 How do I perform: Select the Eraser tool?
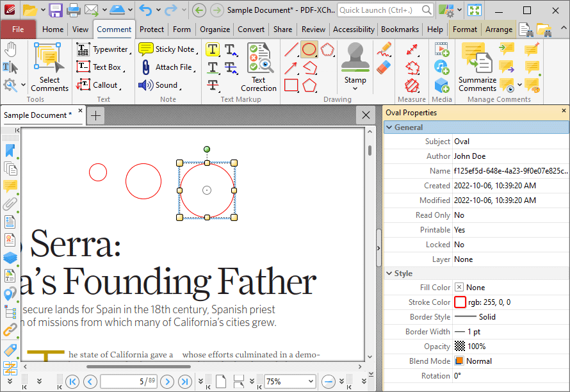(384, 67)
